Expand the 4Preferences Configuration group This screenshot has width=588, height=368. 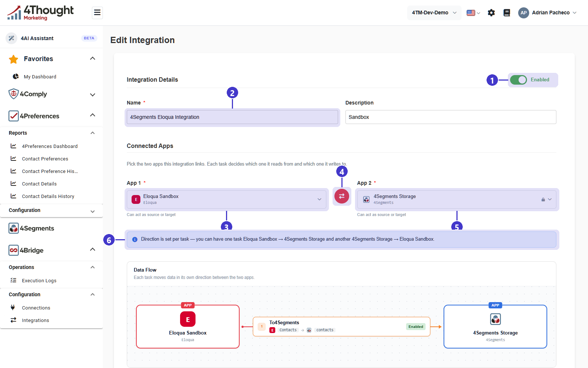93,211
